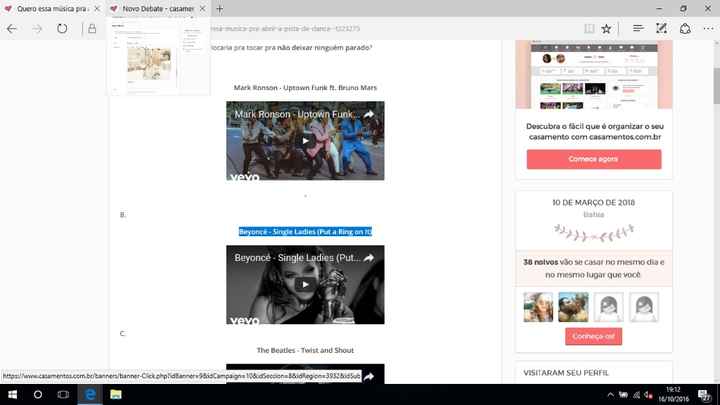Open third placeholder bride avatar
Image resolution: width=720 pixels, height=405 pixels.
pyautogui.click(x=608, y=307)
